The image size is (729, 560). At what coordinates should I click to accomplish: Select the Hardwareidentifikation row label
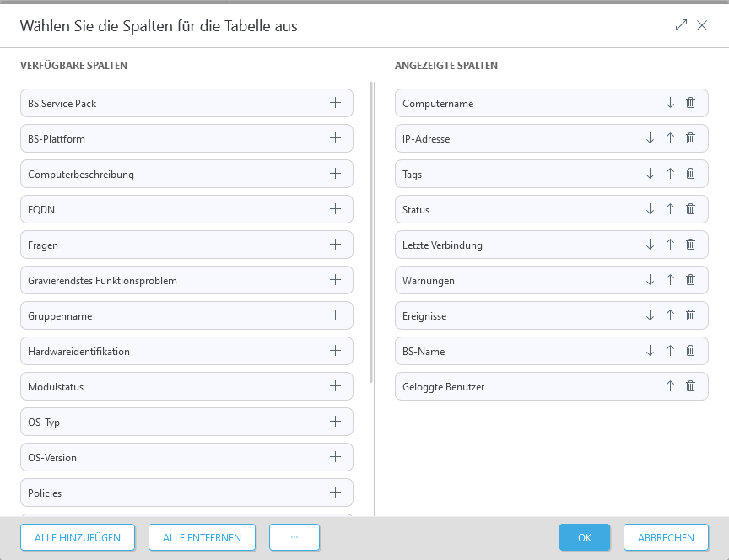click(x=78, y=352)
